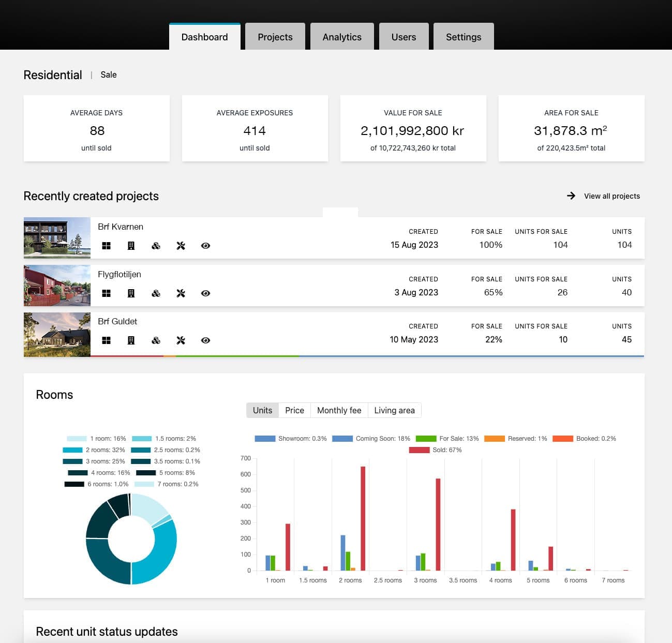The width and height of the screenshot is (672, 643).
Task: Toggle the Sold legend item
Action: coord(435,450)
